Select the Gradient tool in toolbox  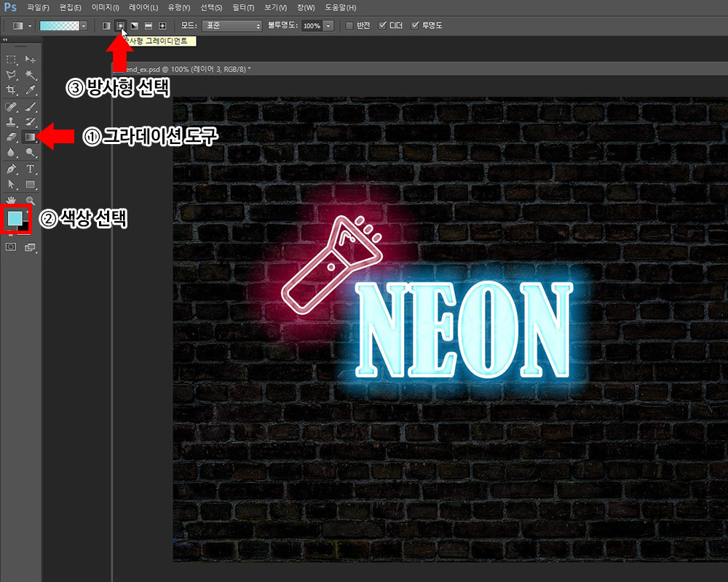(x=30, y=137)
